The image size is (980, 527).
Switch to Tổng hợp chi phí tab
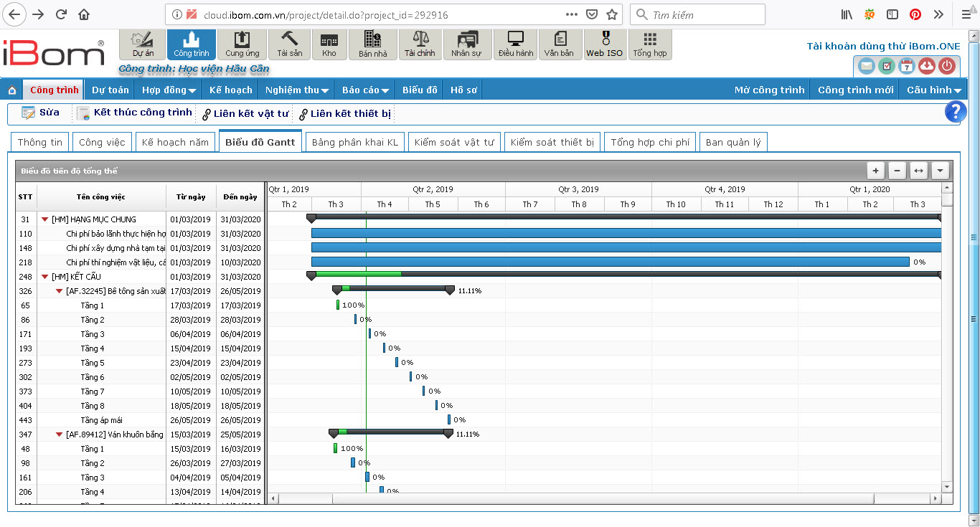tap(650, 142)
